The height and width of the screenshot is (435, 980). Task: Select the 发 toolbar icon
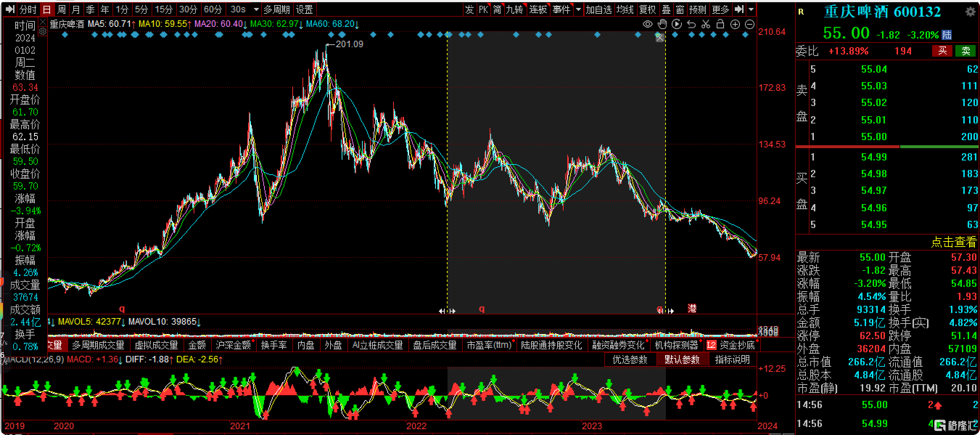point(469,9)
